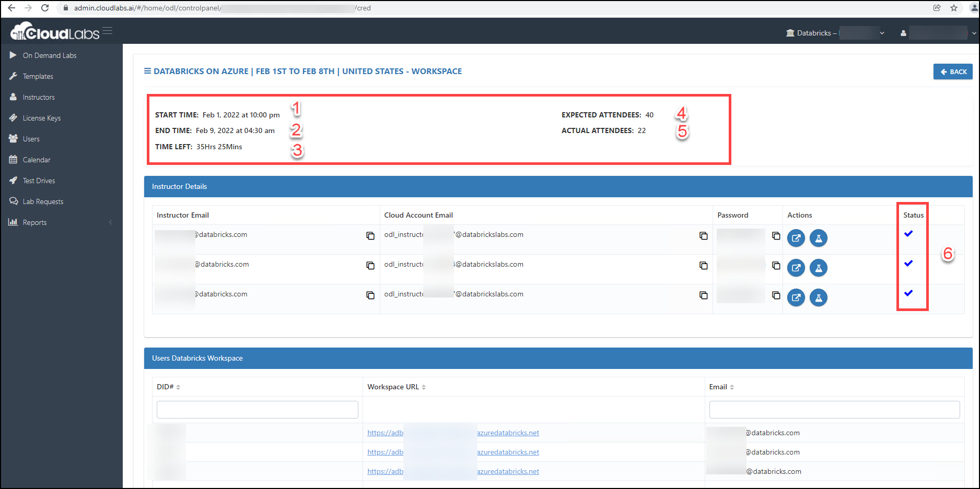
Task: Copy the first cloud account email
Action: point(704,236)
